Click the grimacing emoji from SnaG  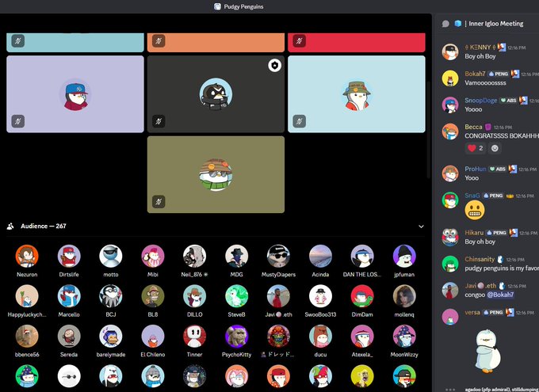click(475, 210)
